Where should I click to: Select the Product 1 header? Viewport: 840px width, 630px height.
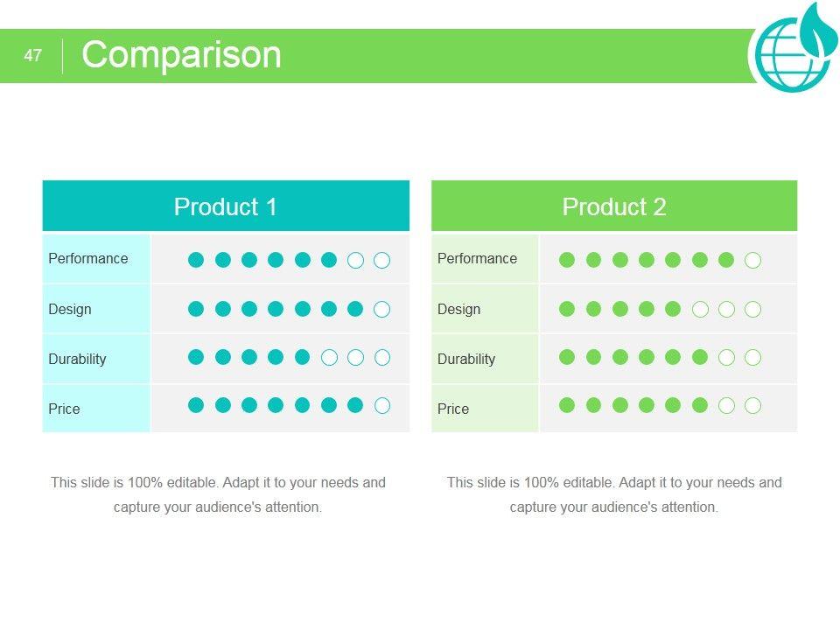tap(226, 206)
